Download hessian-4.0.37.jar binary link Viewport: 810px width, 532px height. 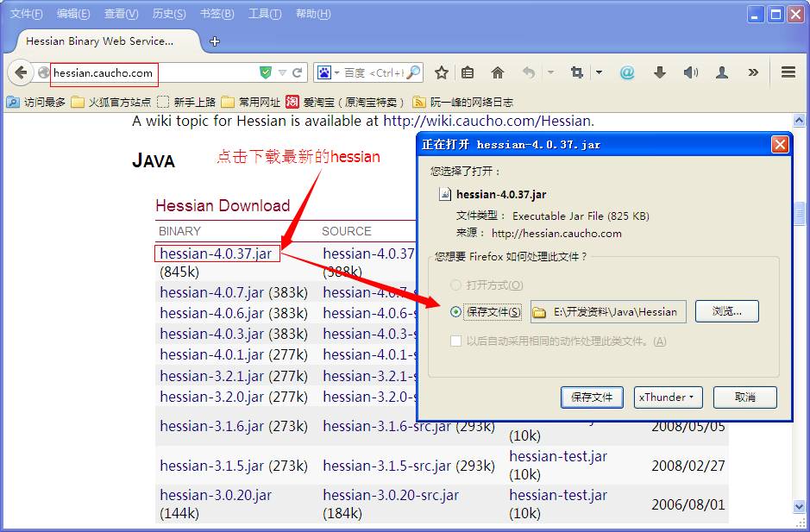(x=216, y=253)
